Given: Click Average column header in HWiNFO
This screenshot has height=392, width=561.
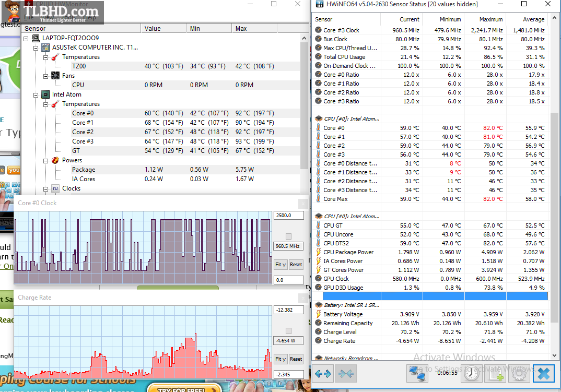Looking at the screenshot, I should pyautogui.click(x=528, y=19).
